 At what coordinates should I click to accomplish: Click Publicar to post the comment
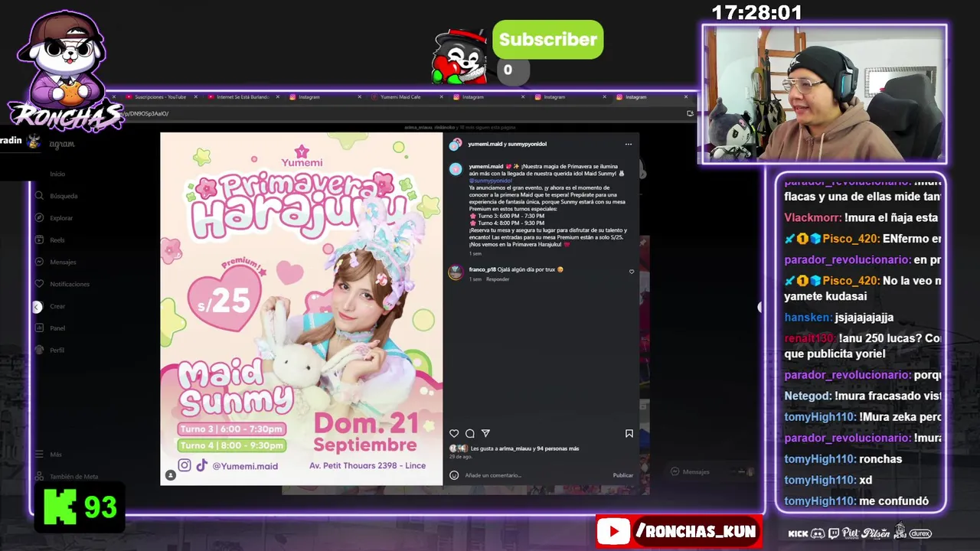tap(623, 475)
